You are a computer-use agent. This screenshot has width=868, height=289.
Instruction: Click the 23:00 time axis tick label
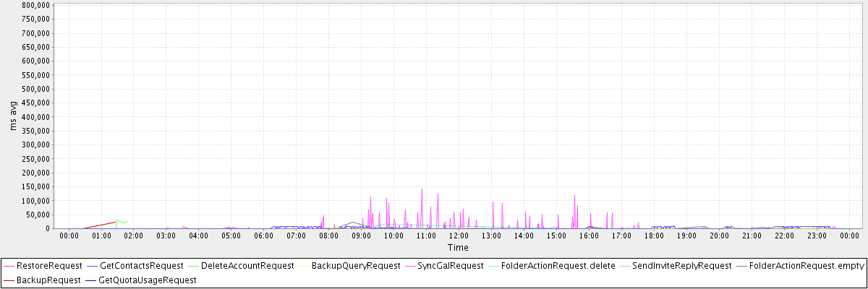(817, 236)
